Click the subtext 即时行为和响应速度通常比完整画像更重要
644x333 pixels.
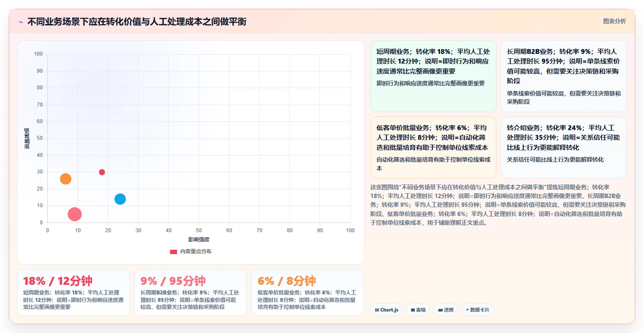point(430,83)
